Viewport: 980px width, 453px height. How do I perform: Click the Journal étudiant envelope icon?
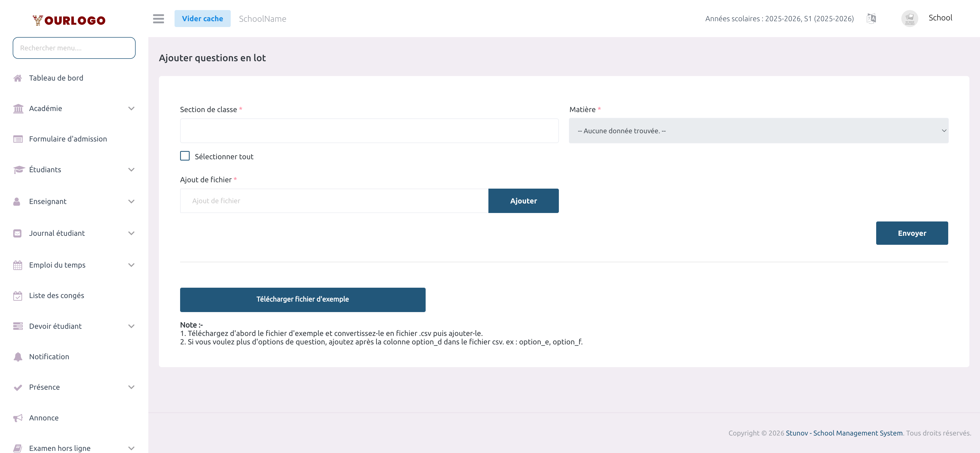18,233
